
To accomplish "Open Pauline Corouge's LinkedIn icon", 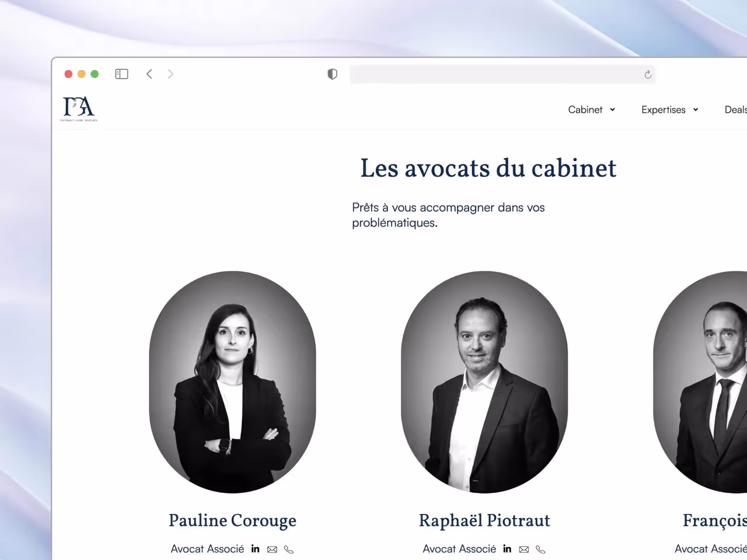I will [255, 548].
